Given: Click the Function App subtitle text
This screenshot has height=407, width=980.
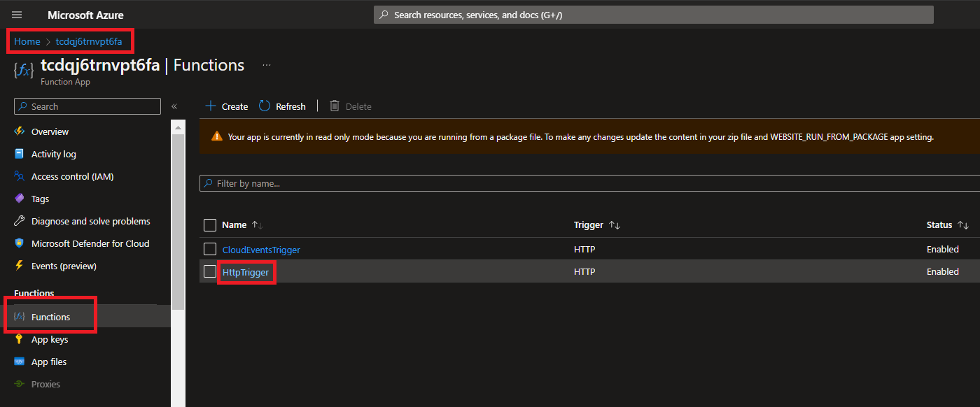Looking at the screenshot, I should (65, 82).
